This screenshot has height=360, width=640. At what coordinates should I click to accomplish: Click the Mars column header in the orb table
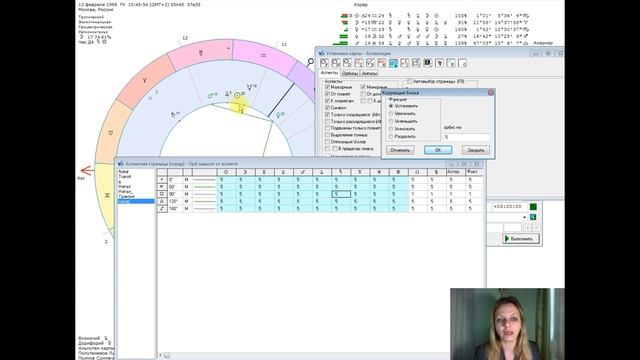pos(302,172)
